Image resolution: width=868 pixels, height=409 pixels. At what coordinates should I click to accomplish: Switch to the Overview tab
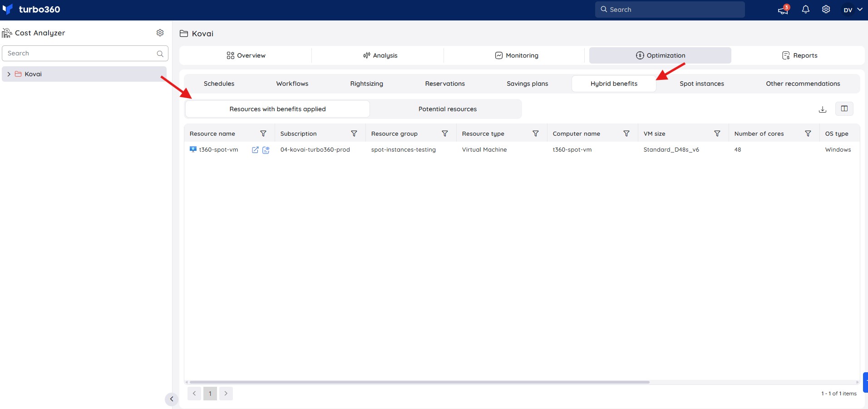246,55
